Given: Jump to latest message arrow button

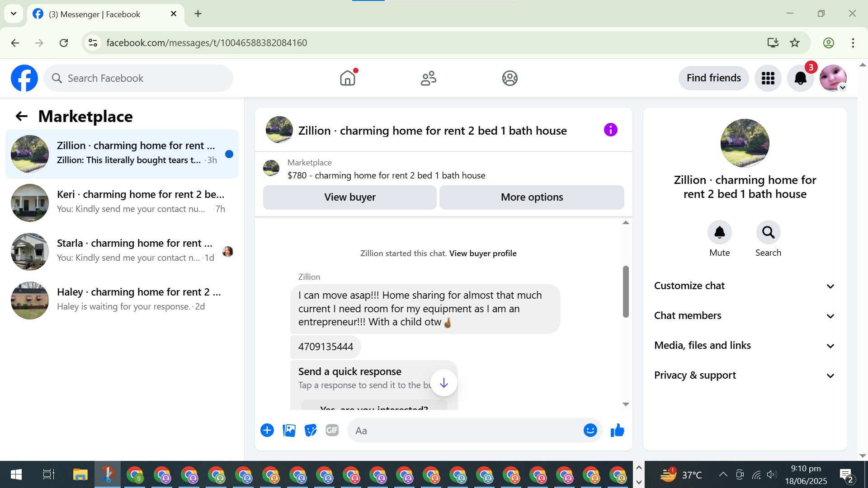Looking at the screenshot, I should 444,383.
